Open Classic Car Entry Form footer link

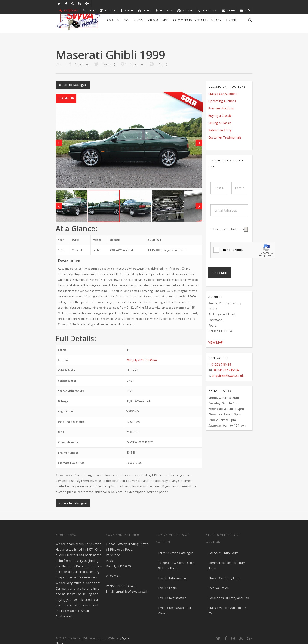click(224, 578)
